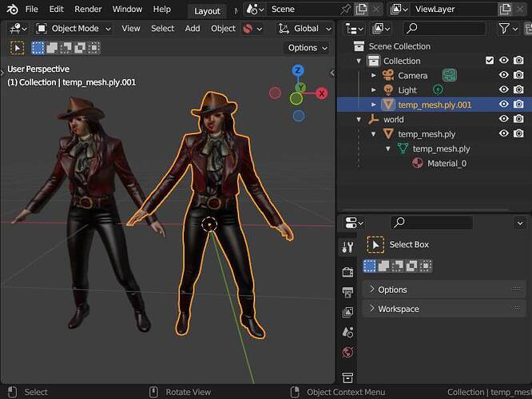
Task: Choose Intersect selection mode in viewport header
Action: [93, 48]
